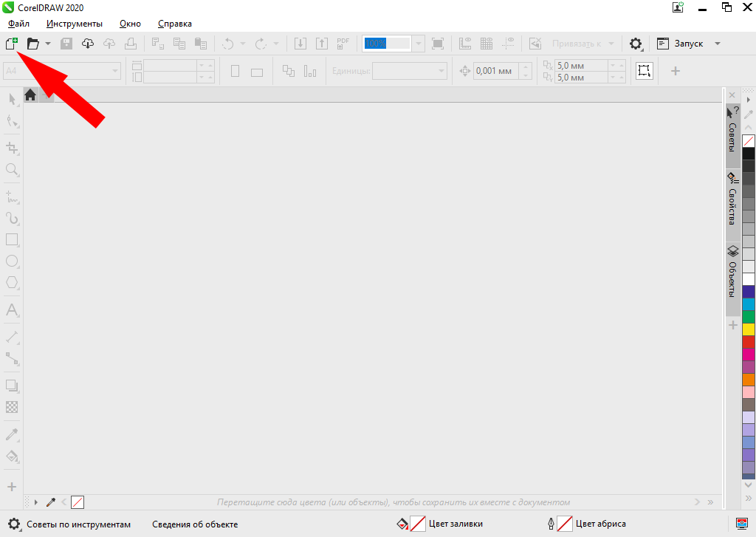Screen dimensions: 756x537
Task: Select the Ellipse tool
Action: tap(12, 261)
